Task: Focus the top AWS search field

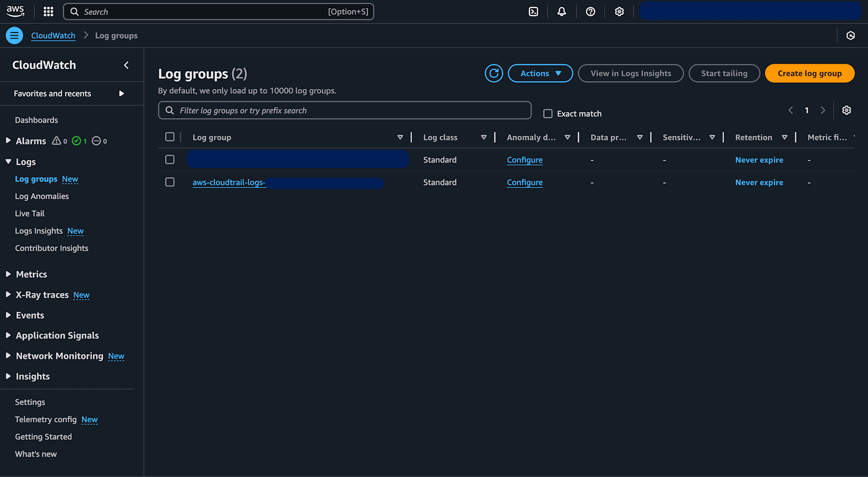Action: point(218,12)
